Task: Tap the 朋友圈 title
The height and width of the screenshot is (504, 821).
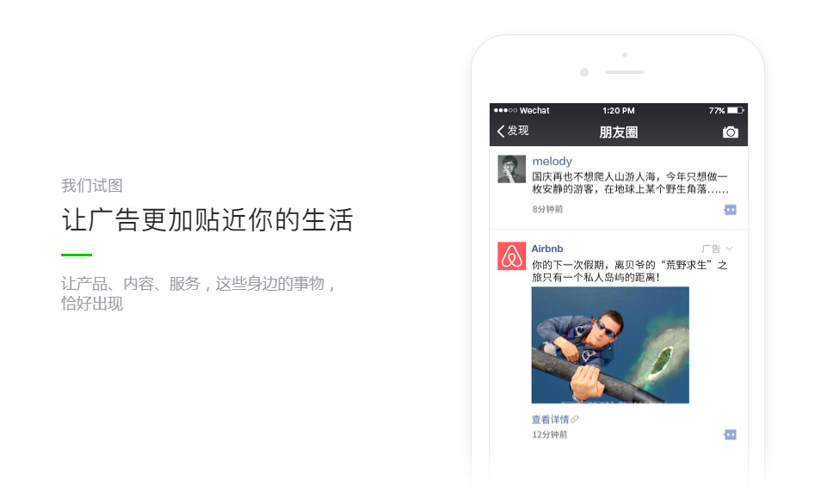Action: (x=619, y=132)
